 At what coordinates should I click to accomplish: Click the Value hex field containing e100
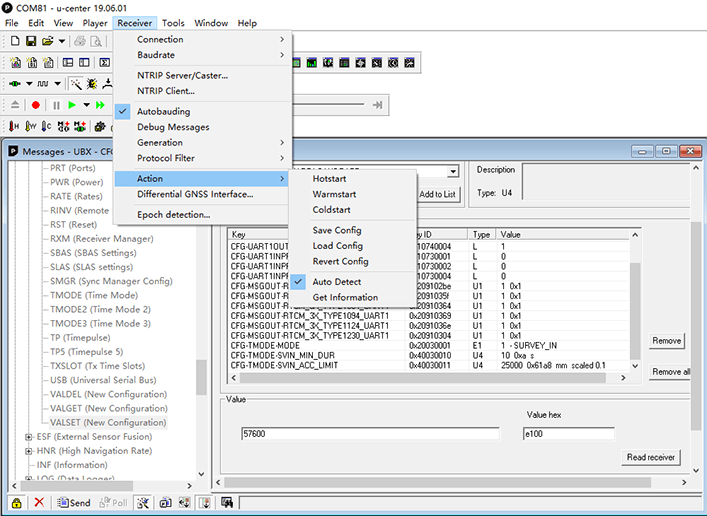(569, 434)
